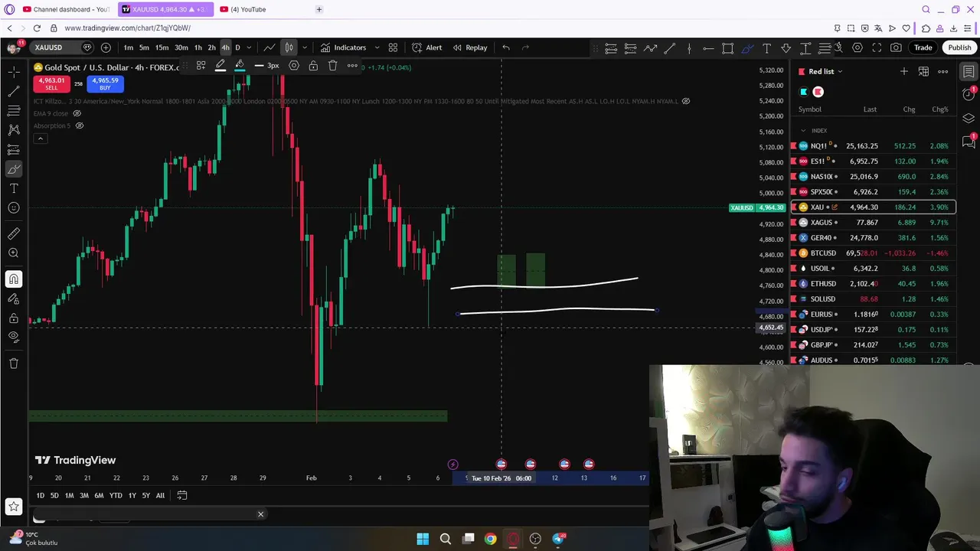This screenshot has width=980, height=551.
Task: Switch the chart to the D timeframe
Action: point(237,47)
